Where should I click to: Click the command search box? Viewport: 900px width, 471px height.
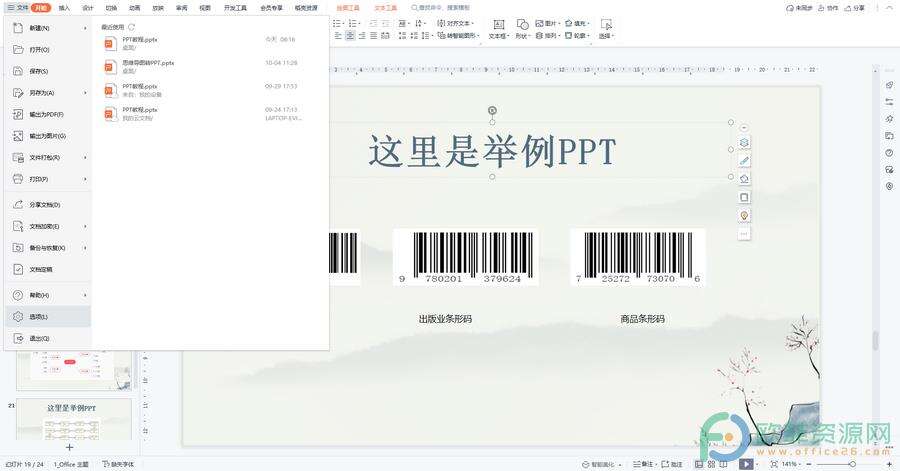click(441, 8)
